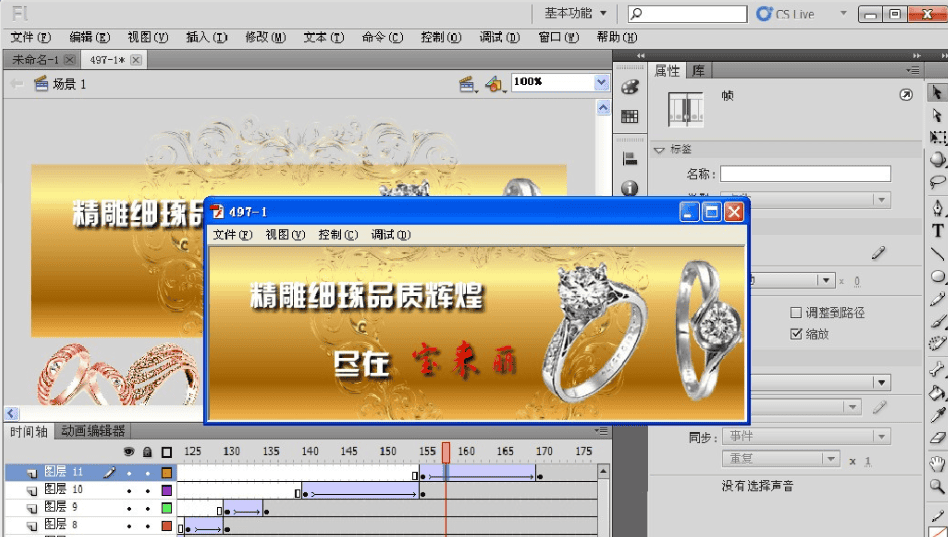Open 控制 menu in the 497-1 preview window
Image resolution: width=948 pixels, height=537 pixels.
(x=337, y=235)
